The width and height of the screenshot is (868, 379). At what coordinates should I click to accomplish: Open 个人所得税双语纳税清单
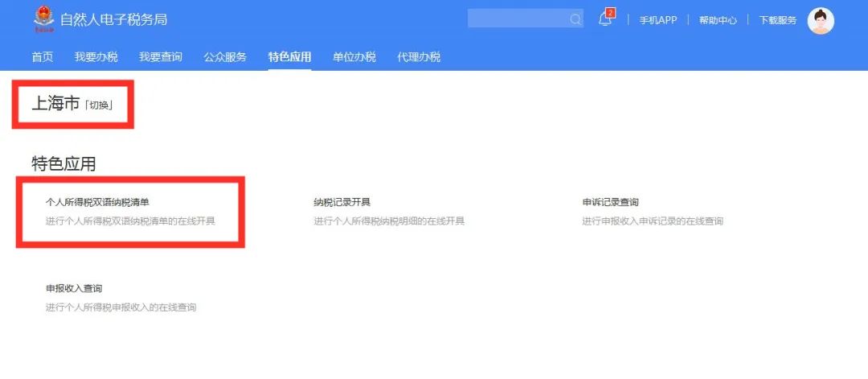97,202
